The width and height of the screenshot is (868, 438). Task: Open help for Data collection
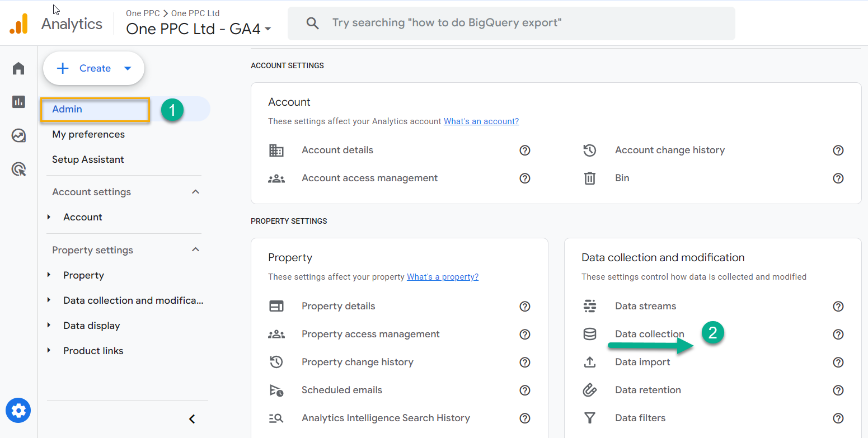[838, 335]
